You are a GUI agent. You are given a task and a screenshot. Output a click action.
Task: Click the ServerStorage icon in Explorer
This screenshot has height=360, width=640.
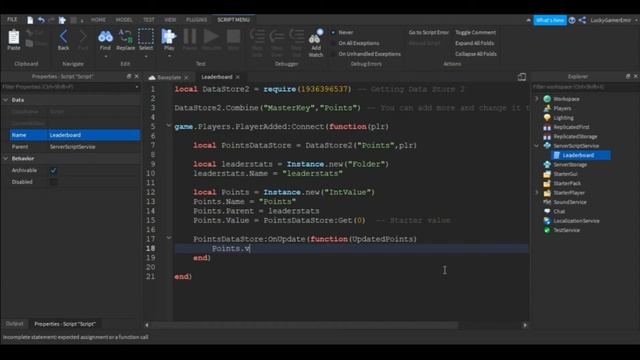click(x=547, y=164)
